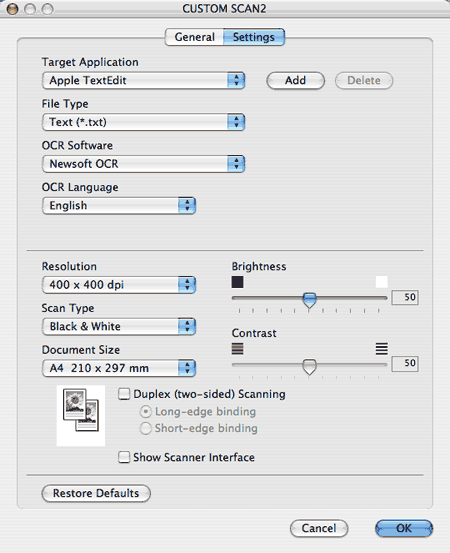Click the Restore Defaults button

click(96, 493)
